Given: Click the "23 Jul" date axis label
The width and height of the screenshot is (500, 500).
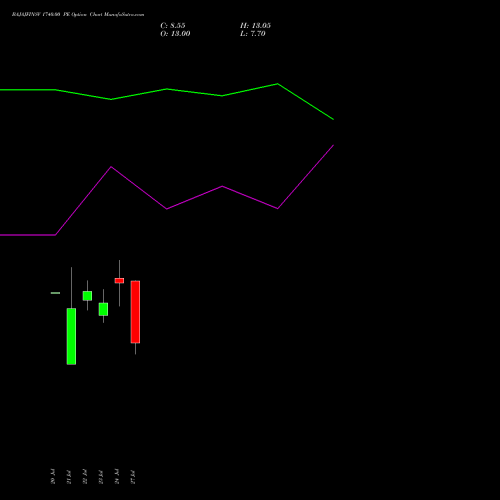Looking at the screenshot, I should 101,476.
